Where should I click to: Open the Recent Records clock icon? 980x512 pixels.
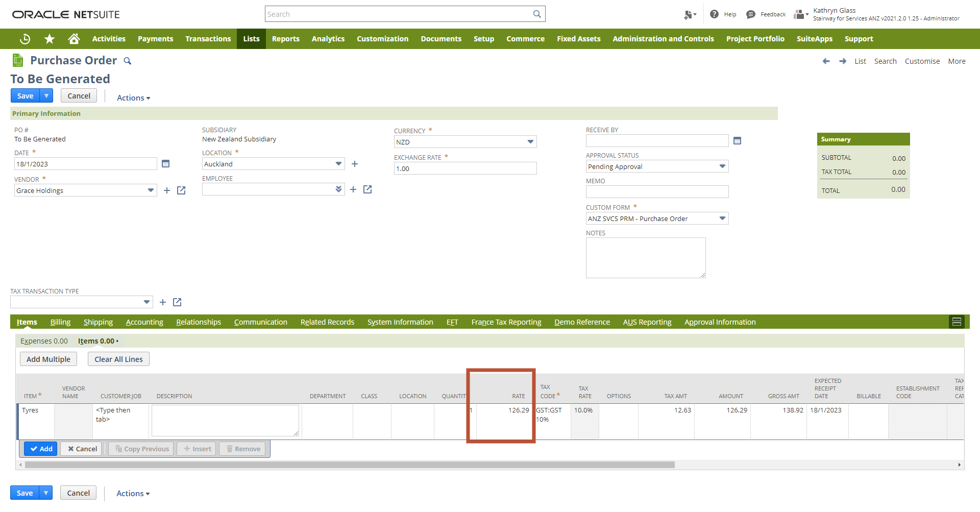point(25,39)
